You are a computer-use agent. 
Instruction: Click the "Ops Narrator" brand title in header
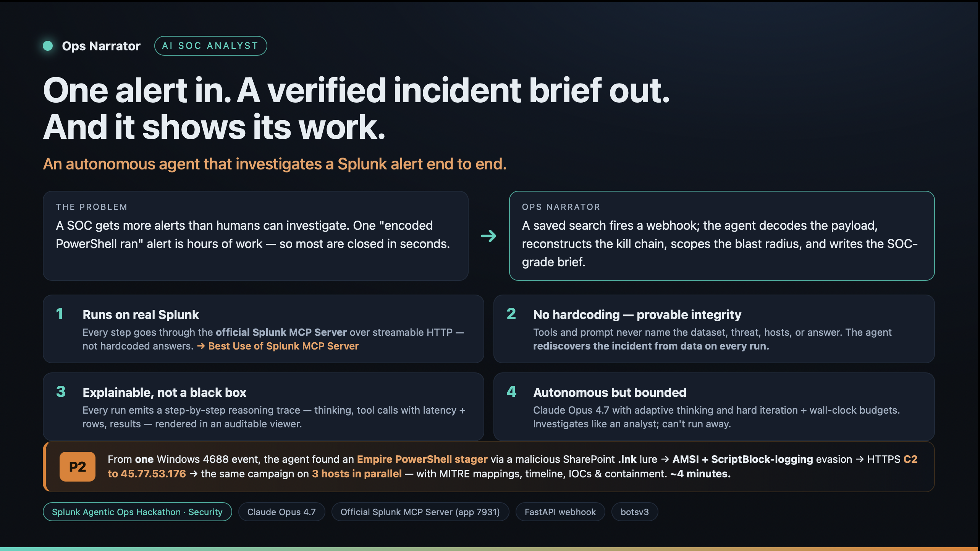coord(101,46)
